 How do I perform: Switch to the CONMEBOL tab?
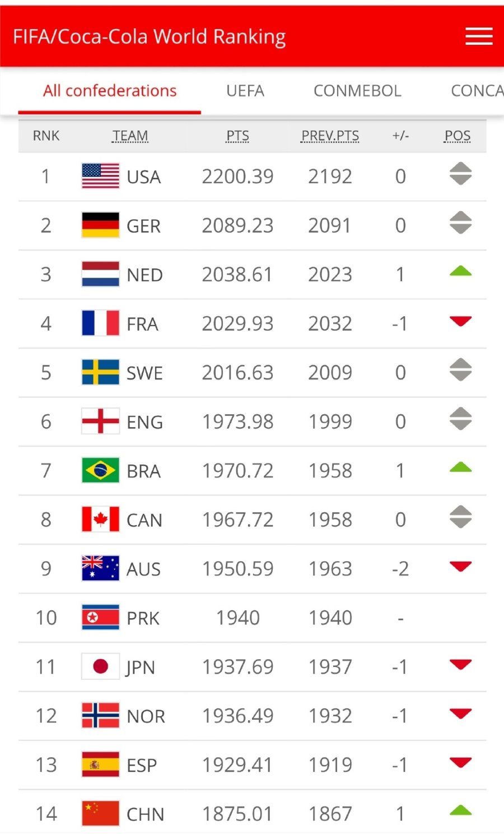point(357,91)
